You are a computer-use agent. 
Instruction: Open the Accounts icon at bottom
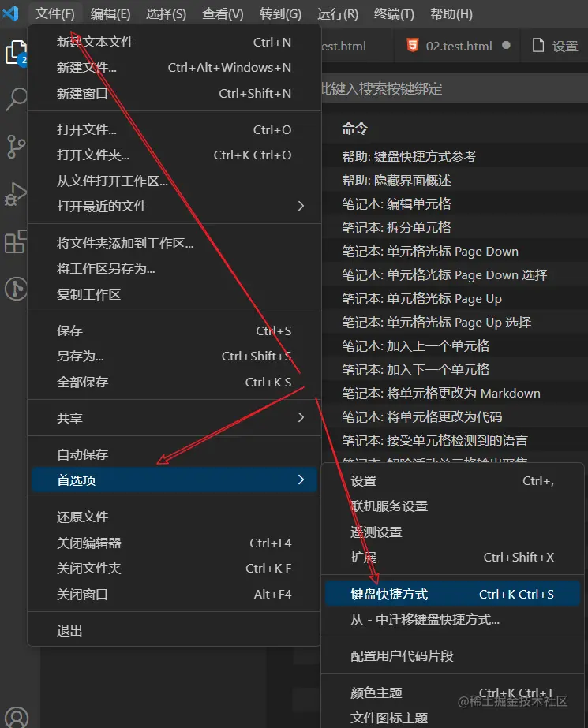point(17,717)
